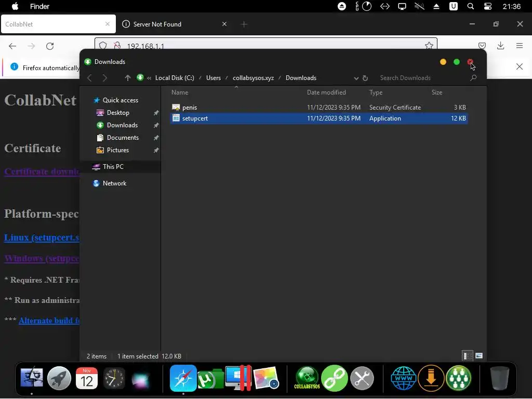Viewport: 532px width, 399px height.
Task: Click the shield tracking protection icon
Action: coord(103,46)
